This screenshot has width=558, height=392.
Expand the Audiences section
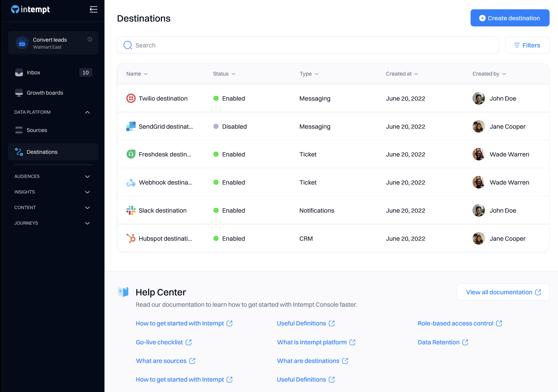pos(87,177)
